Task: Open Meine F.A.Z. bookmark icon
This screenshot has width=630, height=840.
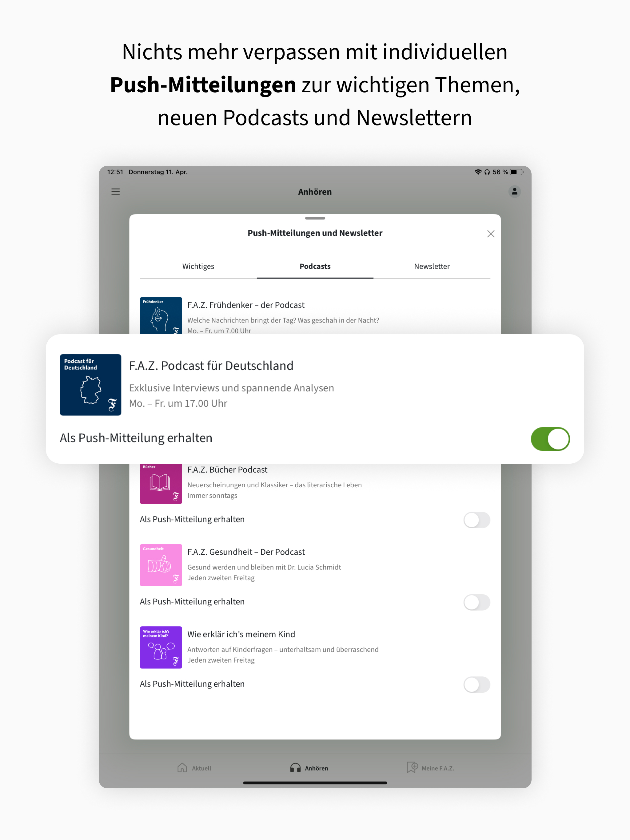Action: pos(412,767)
